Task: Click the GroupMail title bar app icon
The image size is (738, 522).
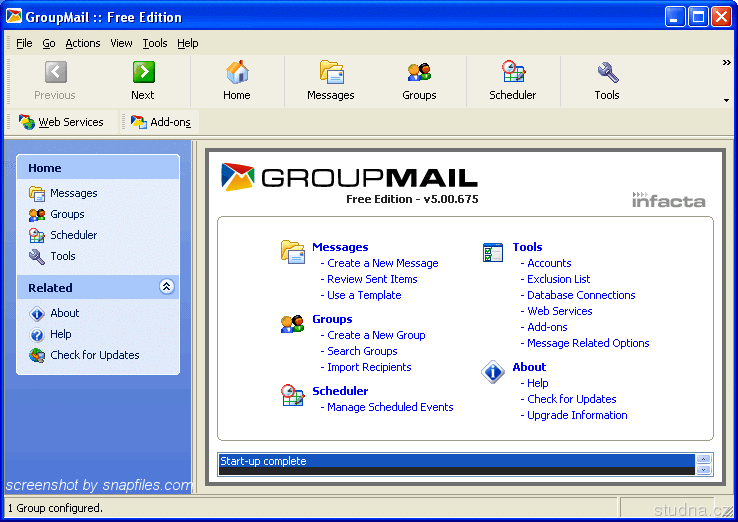Action: [x=14, y=16]
